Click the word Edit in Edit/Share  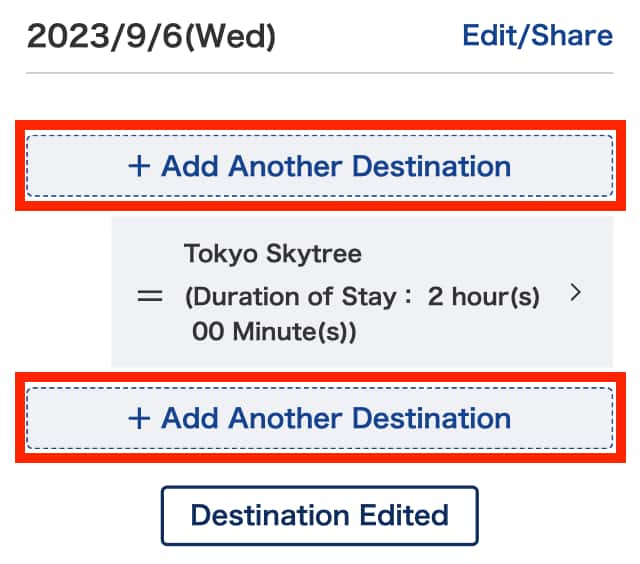tap(491, 36)
